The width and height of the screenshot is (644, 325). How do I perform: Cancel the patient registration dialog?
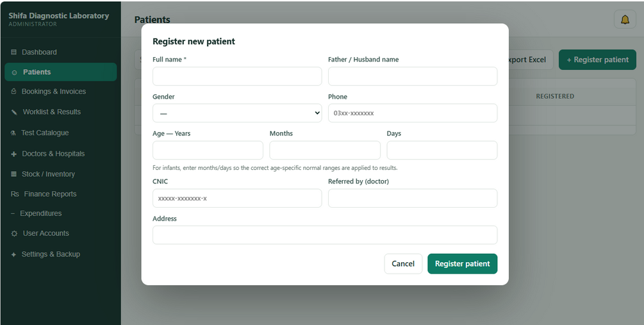point(403,263)
